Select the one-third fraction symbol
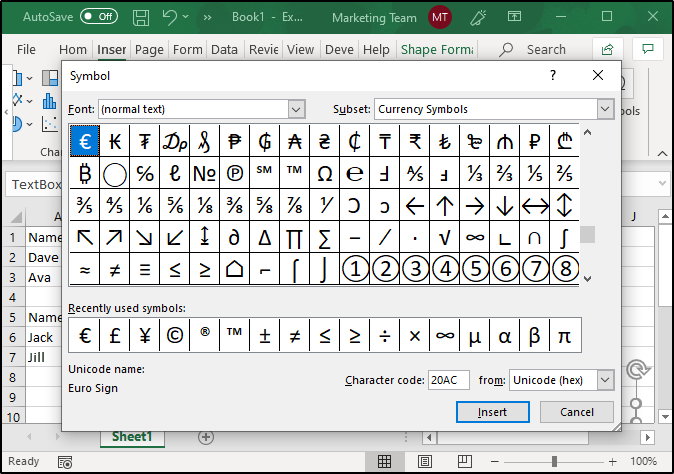The width and height of the screenshot is (674, 474). tap(475, 173)
